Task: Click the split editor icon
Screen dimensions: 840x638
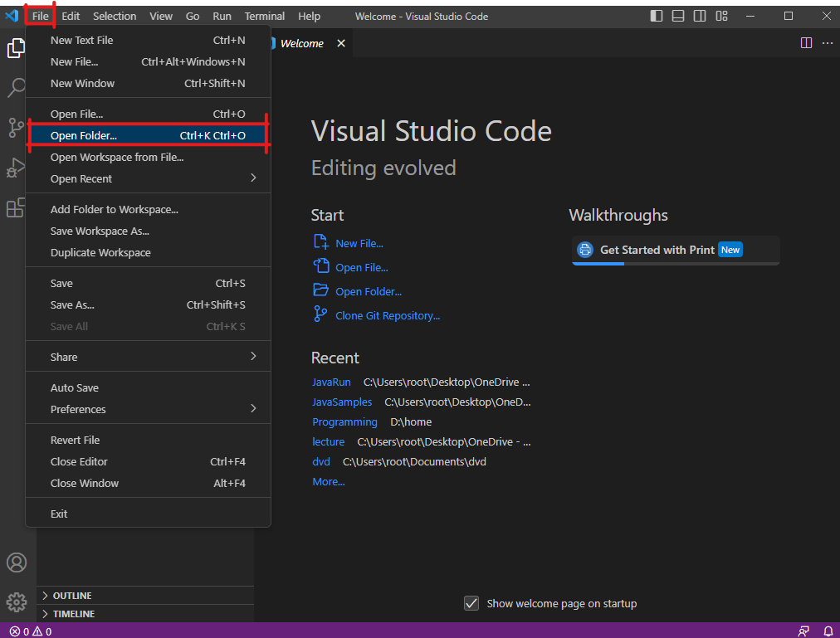Action: coord(806,43)
